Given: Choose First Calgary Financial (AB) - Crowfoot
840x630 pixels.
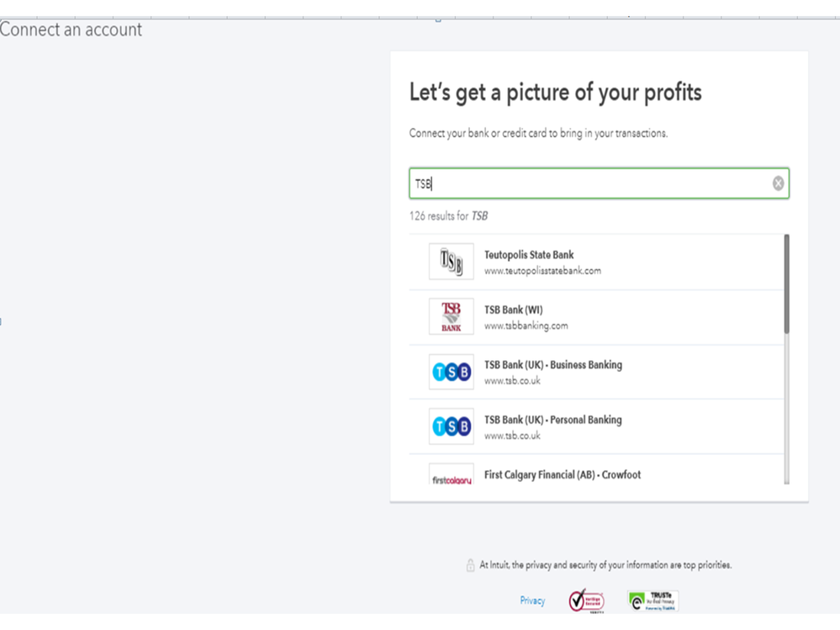Looking at the screenshot, I should pos(563,474).
